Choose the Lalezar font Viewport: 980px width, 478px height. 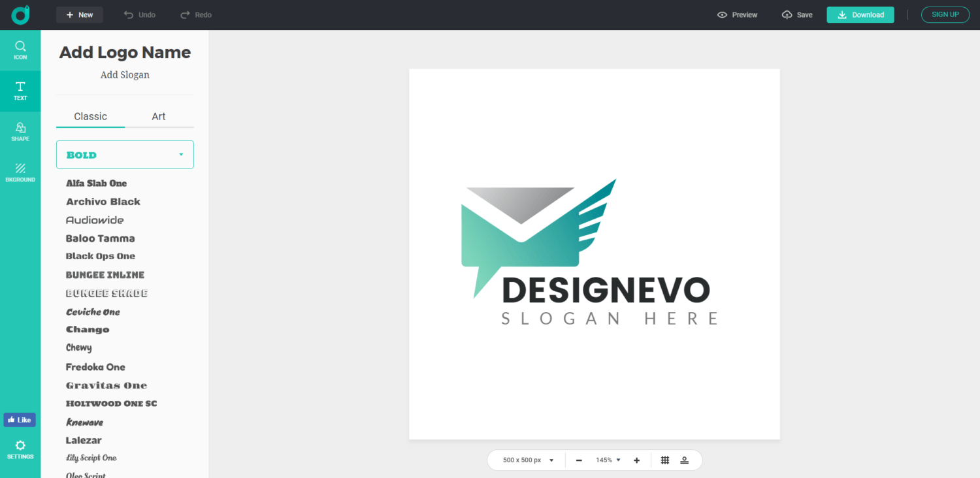coord(84,440)
